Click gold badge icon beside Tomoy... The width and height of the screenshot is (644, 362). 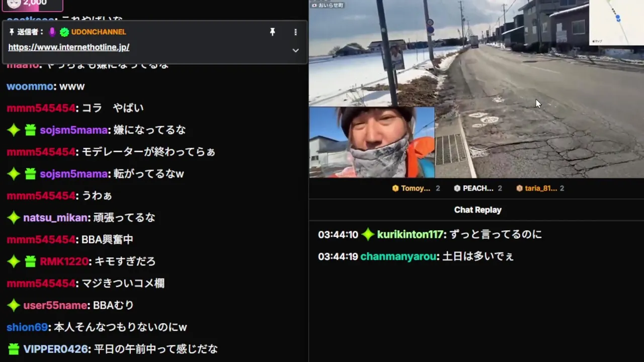pos(395,189)
